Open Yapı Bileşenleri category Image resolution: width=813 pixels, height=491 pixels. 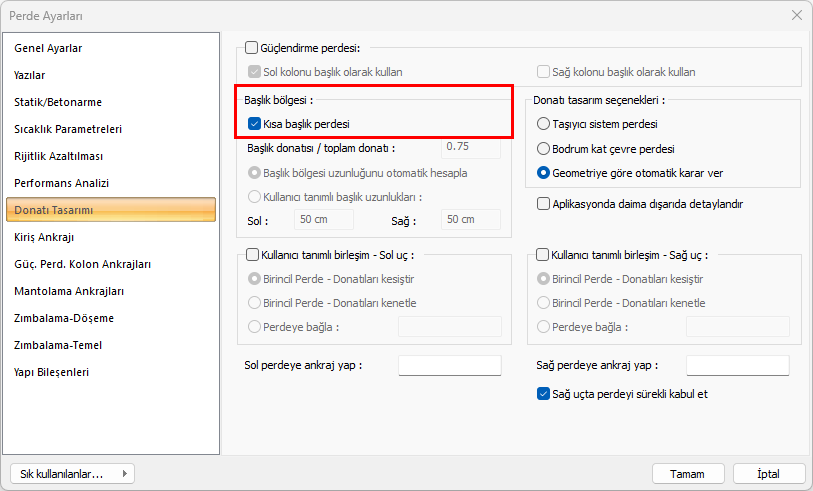pos(52,372)
